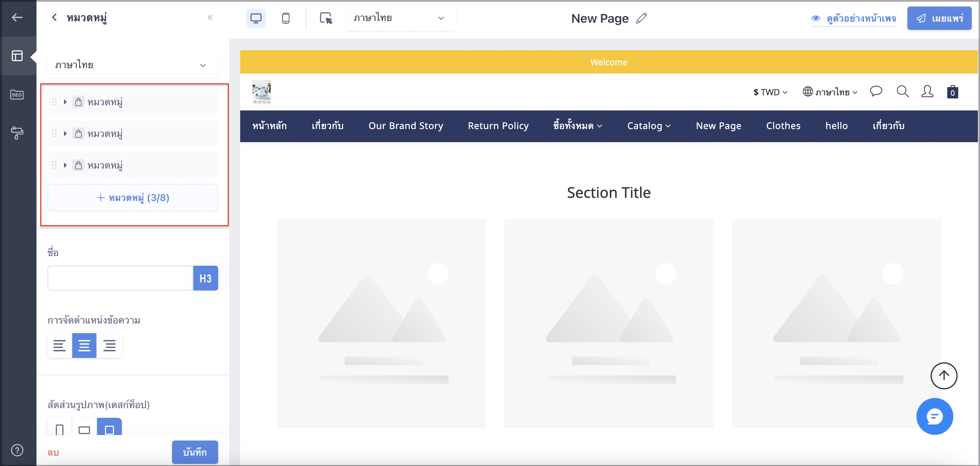This screenshot has height=466, width=980.
Task: Open the ภาษาไทย dropdown in side panel
Action: [x=133, y=65]
